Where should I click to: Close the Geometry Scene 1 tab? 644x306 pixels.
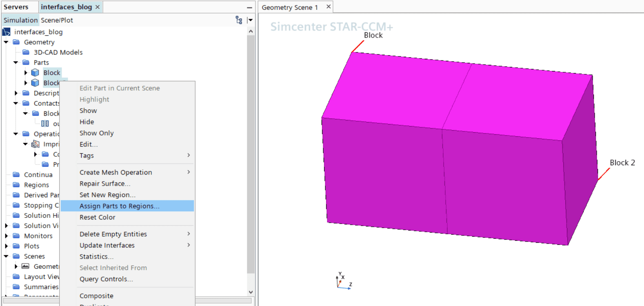(x=329, y=7)
